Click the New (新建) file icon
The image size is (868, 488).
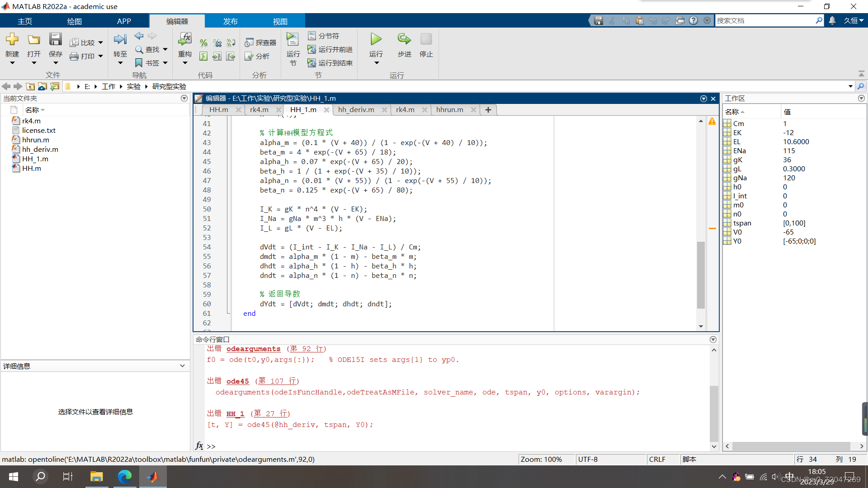[12, 40]
